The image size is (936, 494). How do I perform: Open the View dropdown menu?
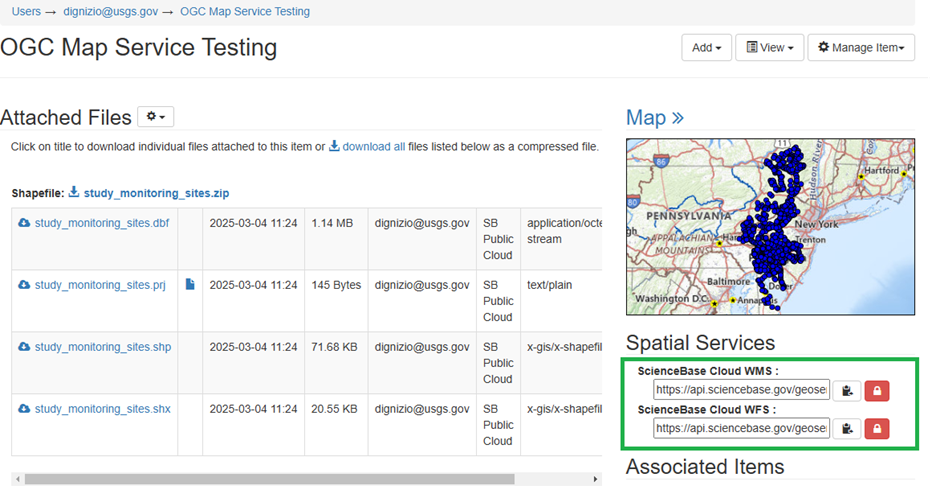pos(769,48)
